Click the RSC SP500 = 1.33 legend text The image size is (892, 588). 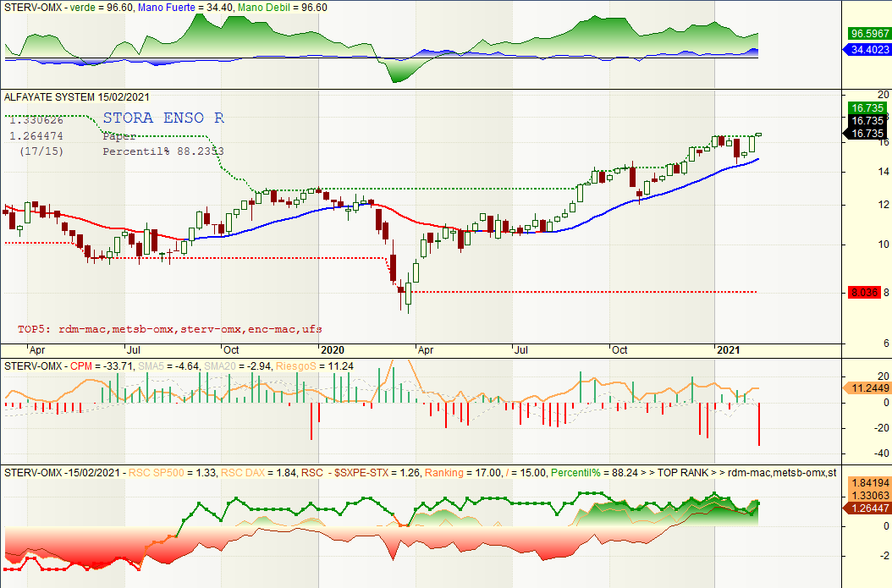pos(173,473)
